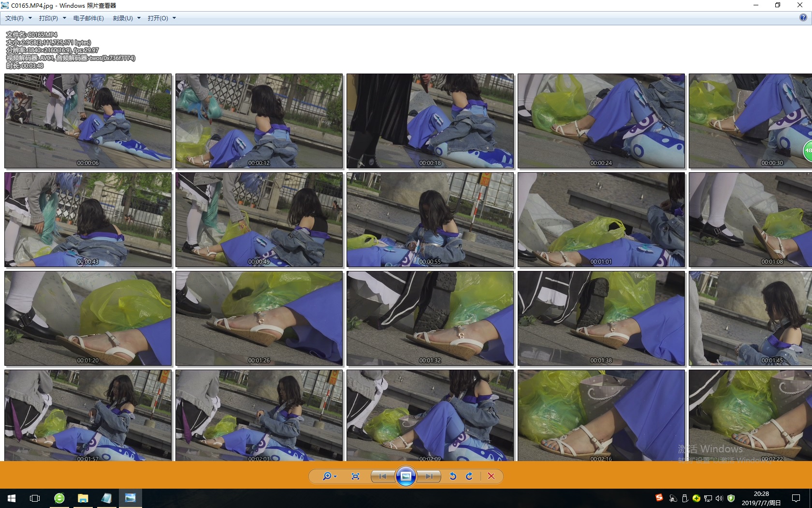Click the Windows Start button
Viewport: 812px width, 508px height.
click(12, 498)
